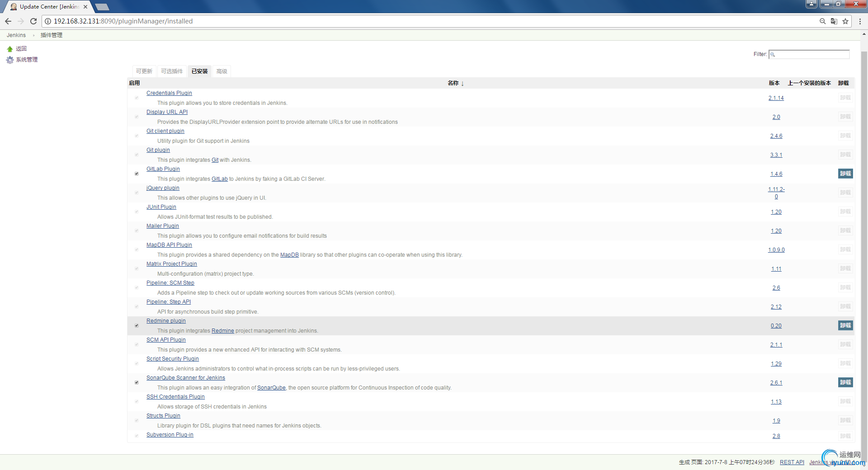This screenshot has height=470, width=868.
Task: Click the browser address bar URL
Action: click(123, 21)
